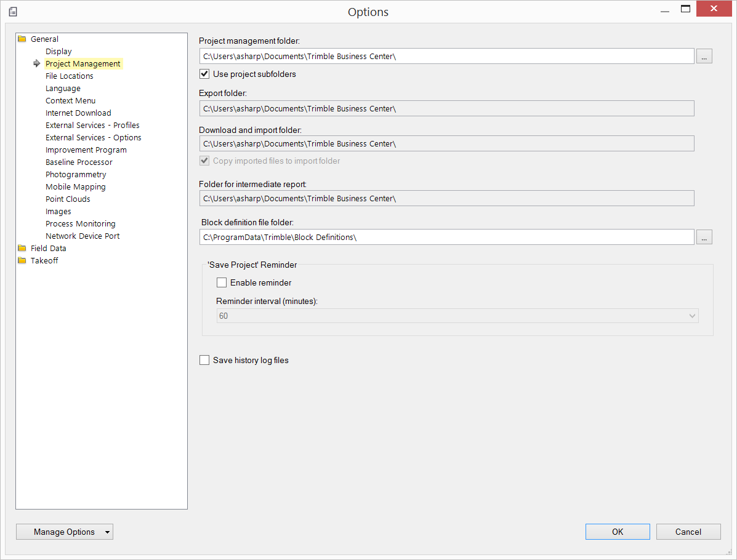The image size is (737, 560).
Task: Click the arrow beside Project Management
Action: click(x=37, y=63)
